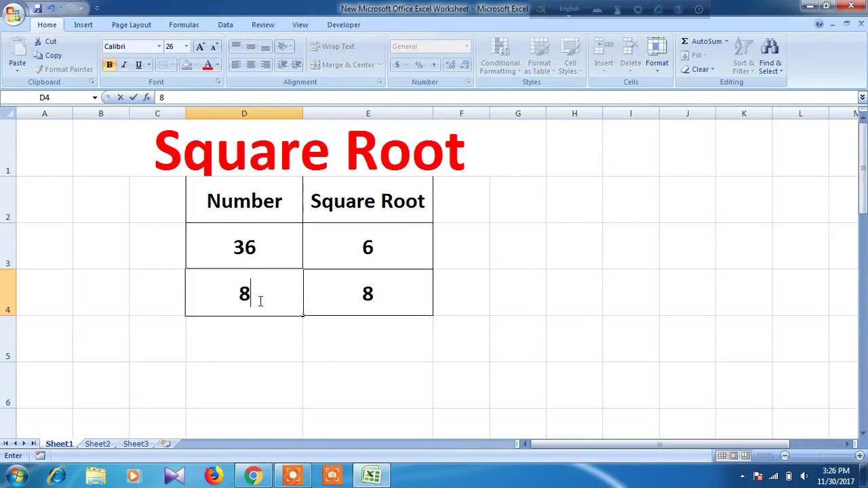868x488 pixels.
Task: Toggle Italic formatting
Action: tap(124, 65)
